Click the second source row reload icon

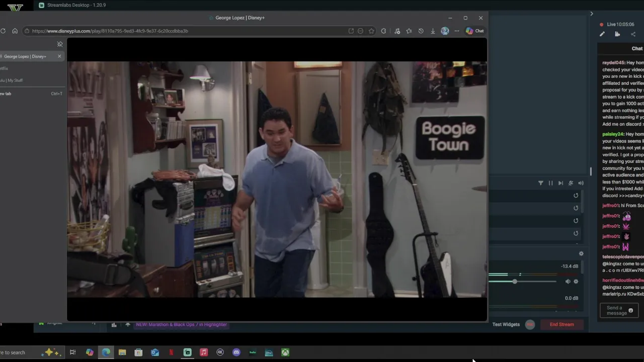point(576,208)
